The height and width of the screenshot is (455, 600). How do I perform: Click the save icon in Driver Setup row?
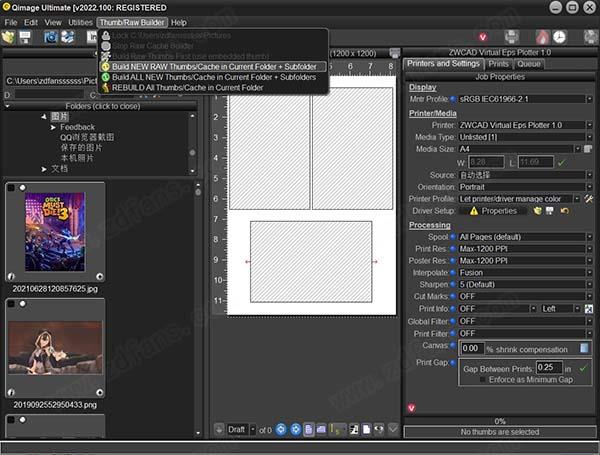tap(550, 211)
